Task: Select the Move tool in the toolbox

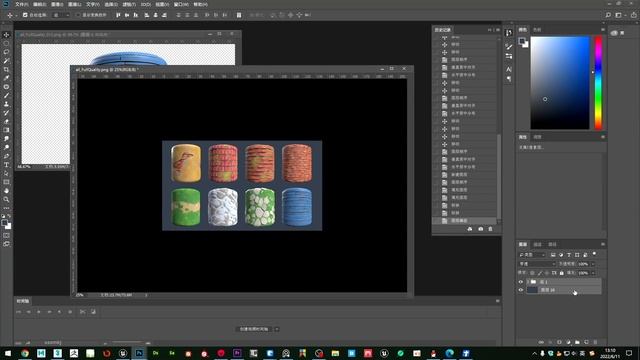Action: (x=6, y=35)
